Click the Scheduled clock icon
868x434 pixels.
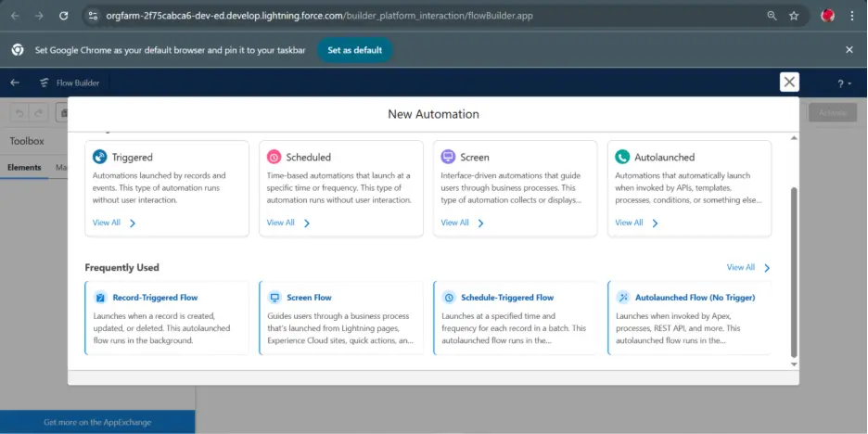pos(274,157)
